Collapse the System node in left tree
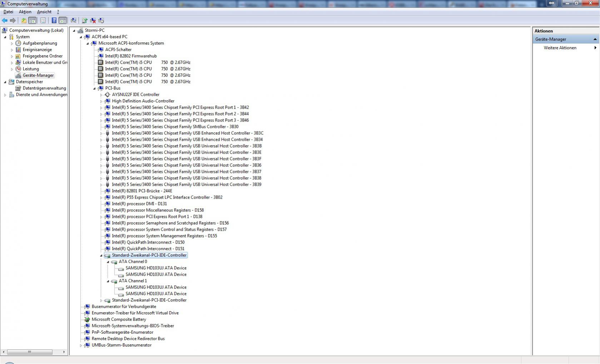Viewport: 600px width, 364px height. click(5, 37)
